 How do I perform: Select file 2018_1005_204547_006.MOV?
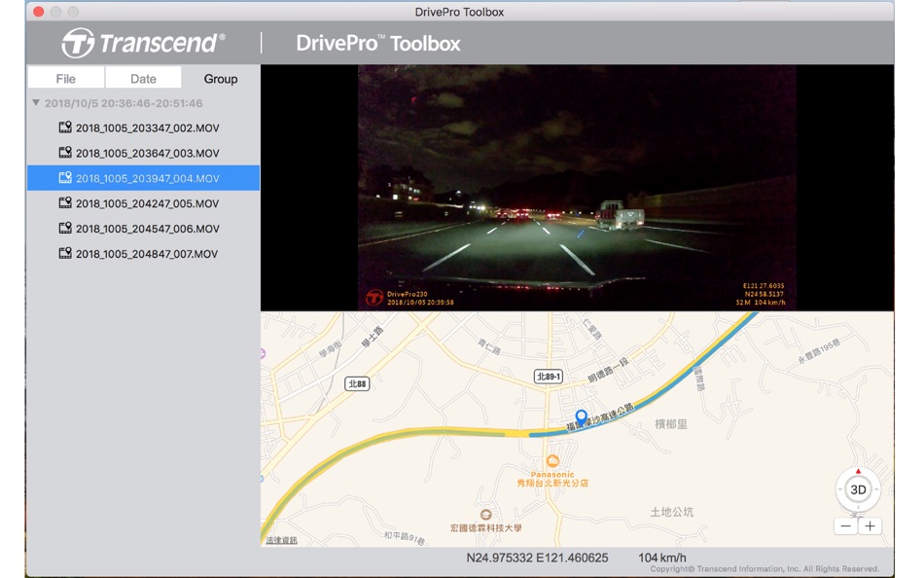pos(143,229)
